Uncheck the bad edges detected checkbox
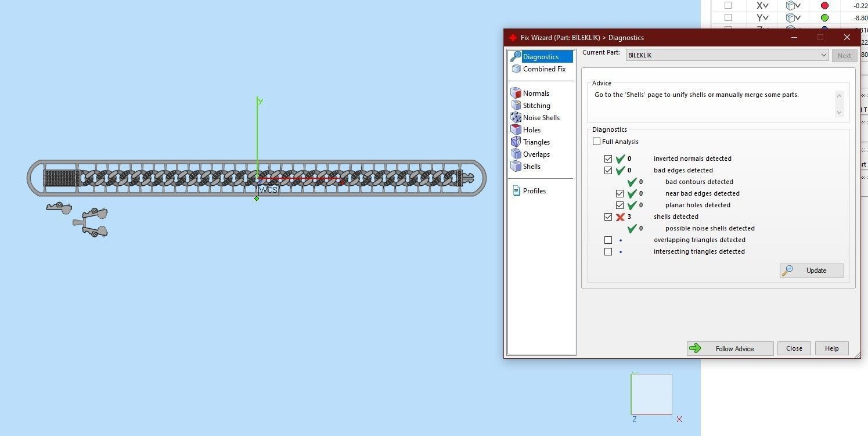The width and height of the screenshot is (868, 436). [608, 170]
